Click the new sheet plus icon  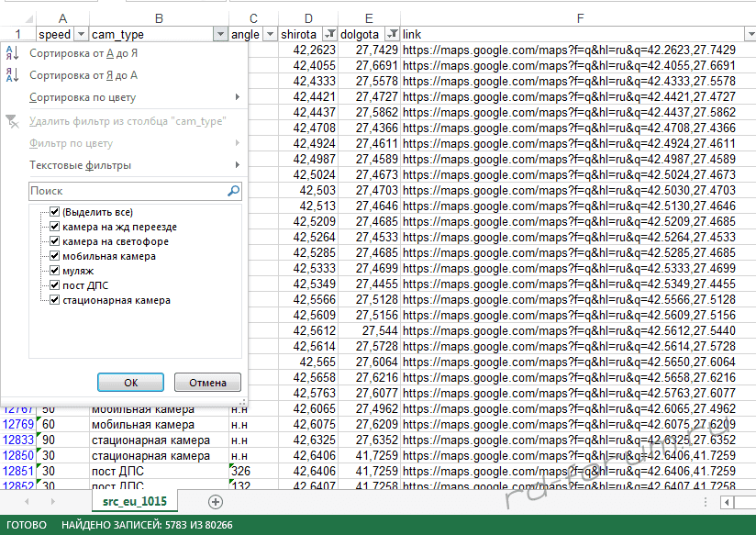click(216, 502)
